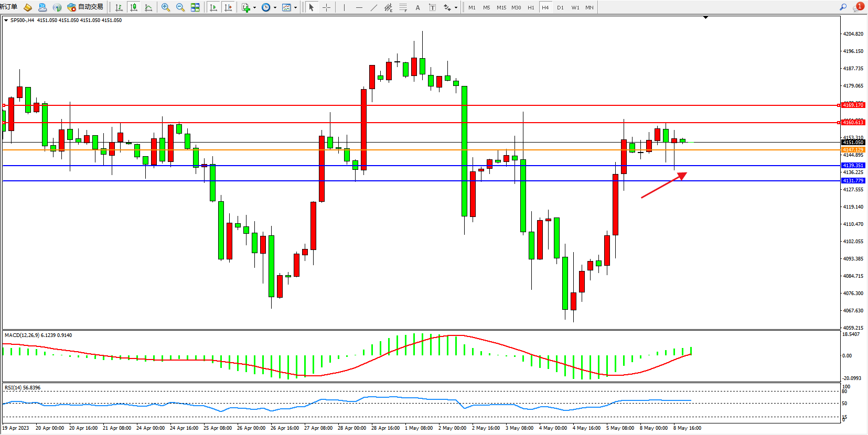The image size is (868, 435).
Task: Open the chart templates dropdown arrow
Action: [x=295, y=8]
